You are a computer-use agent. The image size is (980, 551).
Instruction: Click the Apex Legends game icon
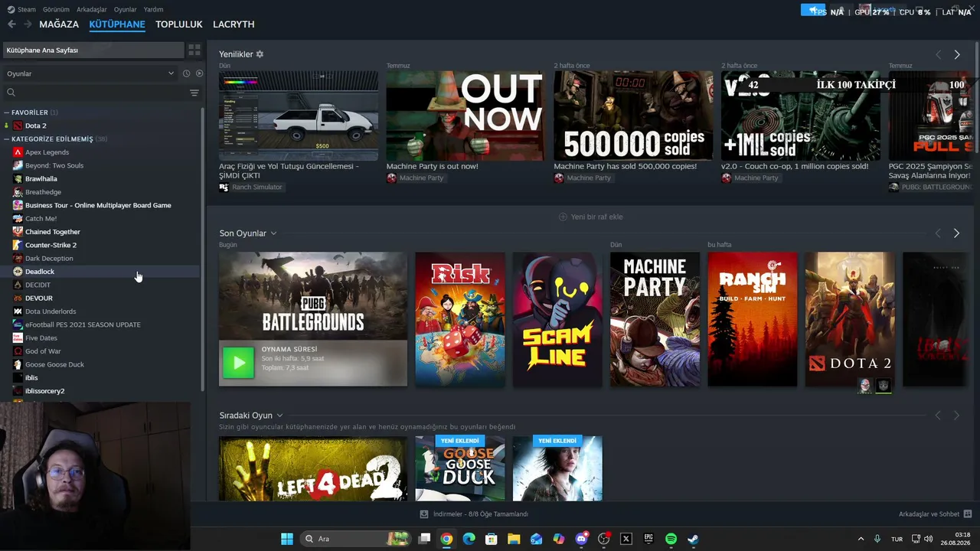click(18, 152)
